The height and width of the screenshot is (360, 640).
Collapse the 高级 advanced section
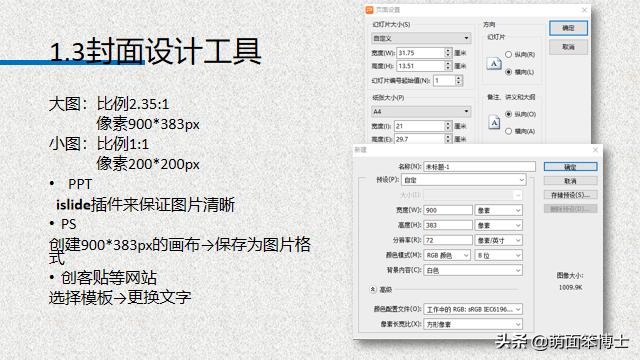pos(373,289)
